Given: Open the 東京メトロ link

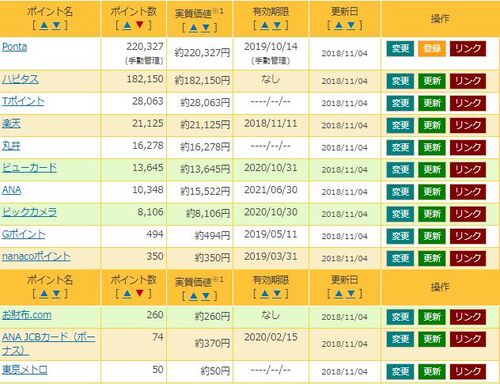Looking at the screenshot, I should coord(25,370).
